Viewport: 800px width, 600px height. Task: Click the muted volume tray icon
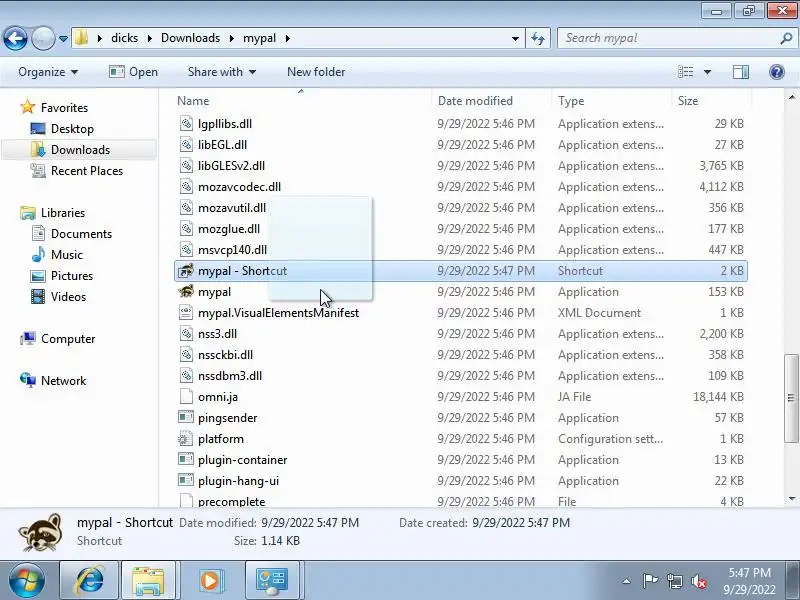[698, 581]
